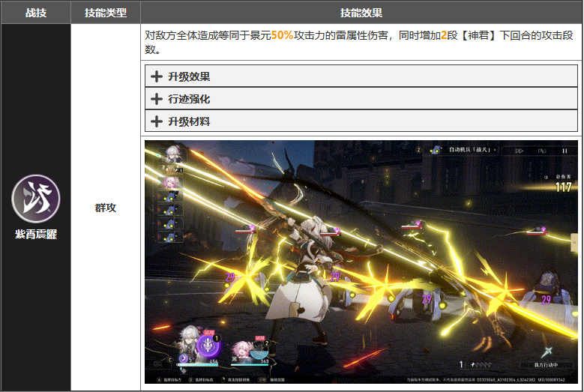Click the 技能类型 column header
Screen dimensions: 584x392
coord(106,13)
